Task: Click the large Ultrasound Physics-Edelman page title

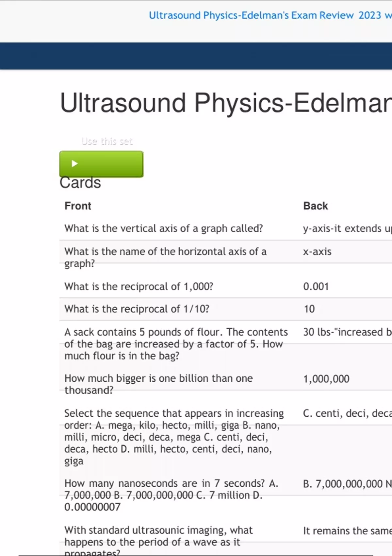Action: coord(225,103)
